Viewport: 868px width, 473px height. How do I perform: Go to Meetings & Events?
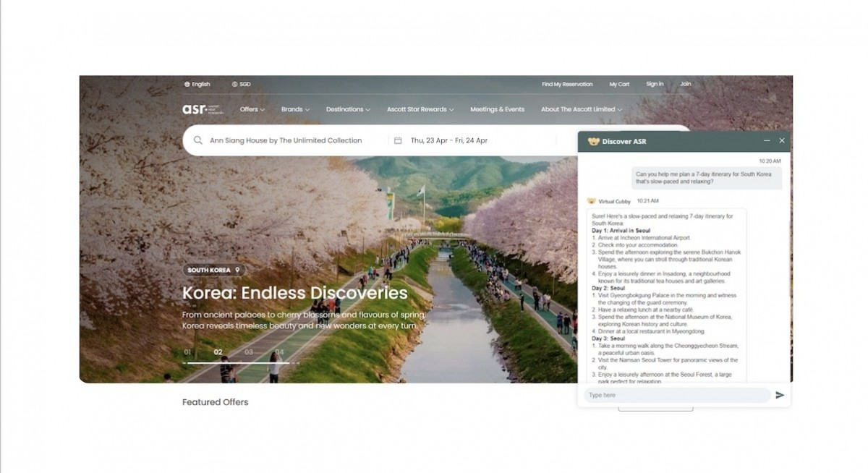tap(497, 110)
